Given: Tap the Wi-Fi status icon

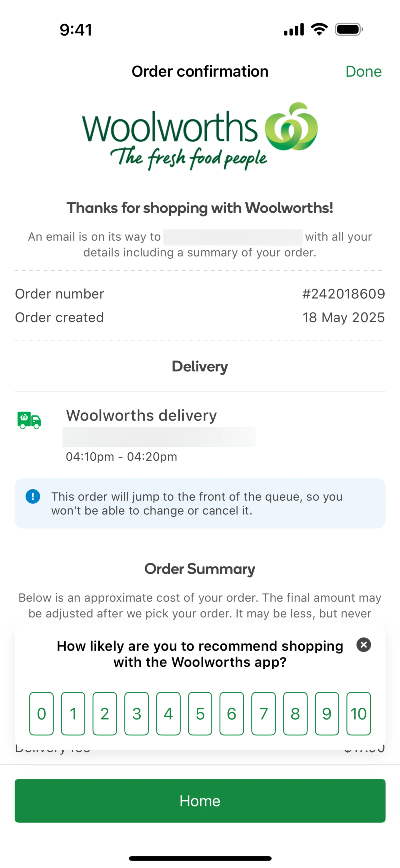Looking at the screenshot, I should (319, 29).
